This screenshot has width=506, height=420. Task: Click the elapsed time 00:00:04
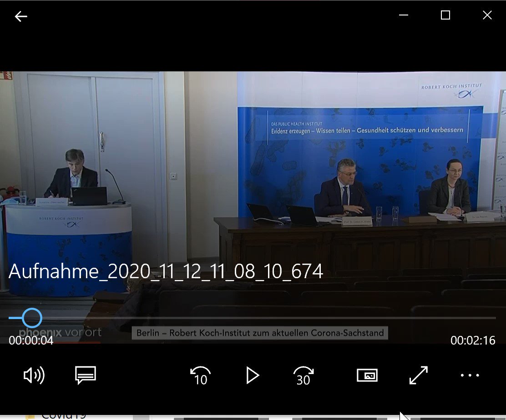[x=31, y=340]
